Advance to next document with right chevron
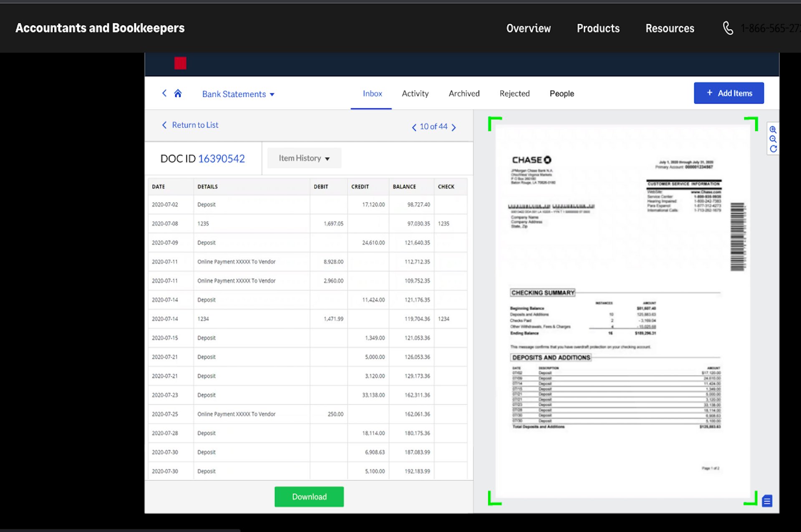 point(454,127)
